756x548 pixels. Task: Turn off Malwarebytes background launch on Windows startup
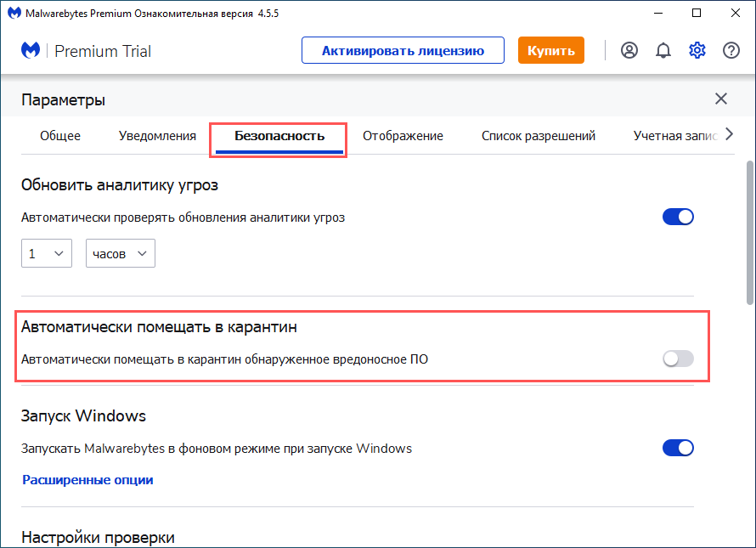click(678, 448)
